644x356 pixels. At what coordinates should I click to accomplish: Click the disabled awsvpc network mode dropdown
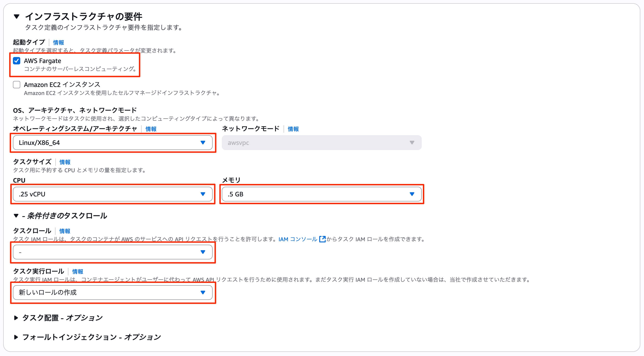point(322,143)
